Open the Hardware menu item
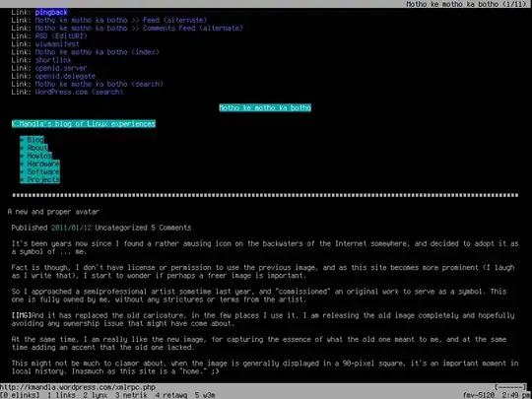532x399 pixels. (43, 164)
